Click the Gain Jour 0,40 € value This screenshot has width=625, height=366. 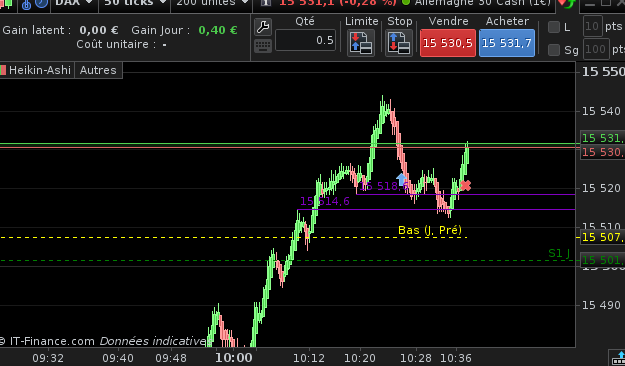pos(218,30)
